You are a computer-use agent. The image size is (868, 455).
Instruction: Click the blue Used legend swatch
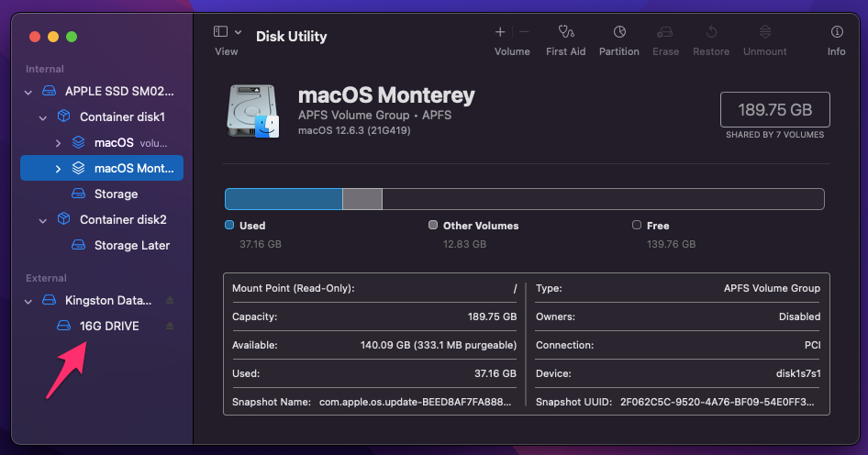229,225
